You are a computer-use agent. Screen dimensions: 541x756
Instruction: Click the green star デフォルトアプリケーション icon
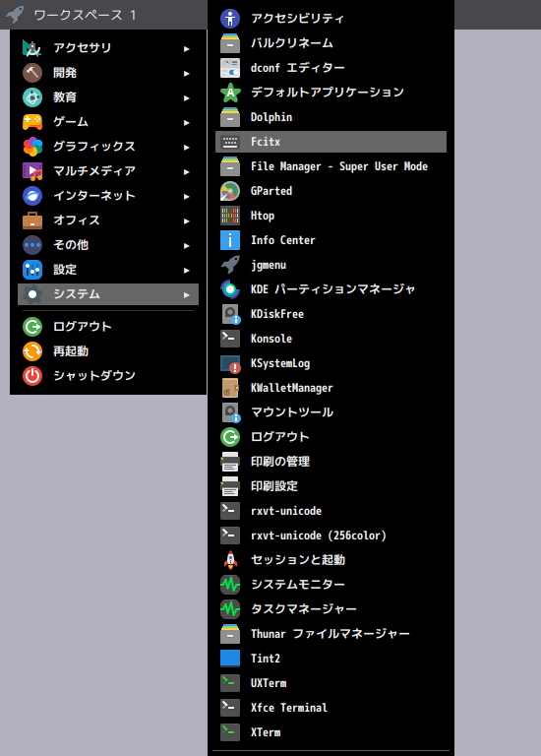click(x=230, y=93)
